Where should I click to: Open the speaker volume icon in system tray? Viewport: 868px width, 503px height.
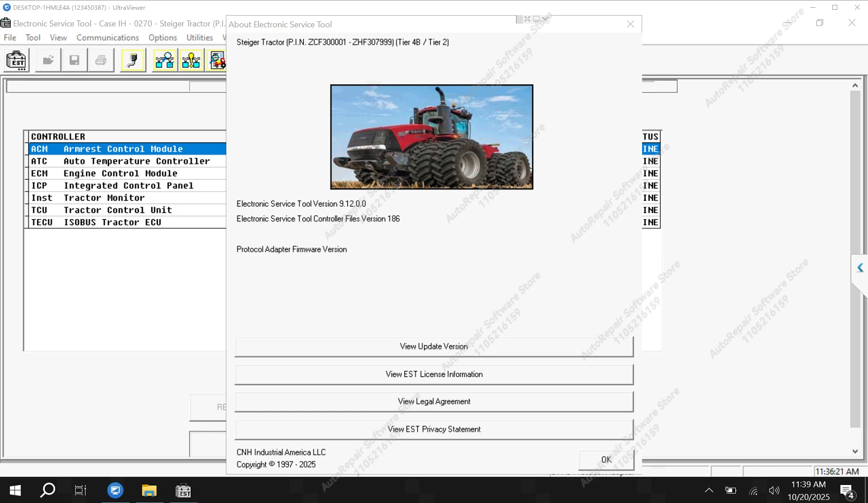[775, 490]
